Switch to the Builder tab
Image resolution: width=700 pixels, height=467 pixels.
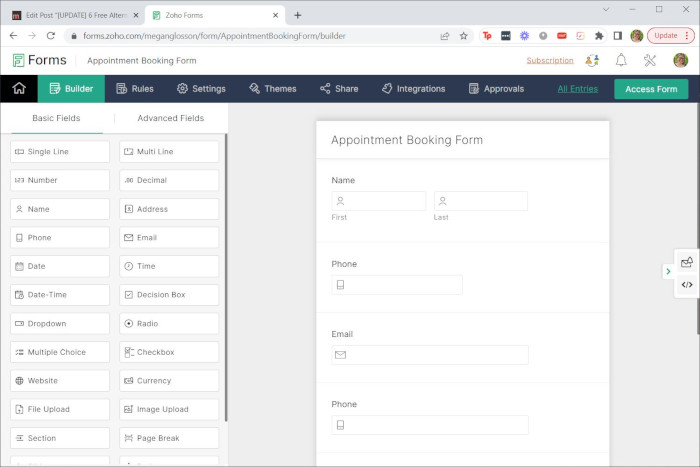point(71,88)
